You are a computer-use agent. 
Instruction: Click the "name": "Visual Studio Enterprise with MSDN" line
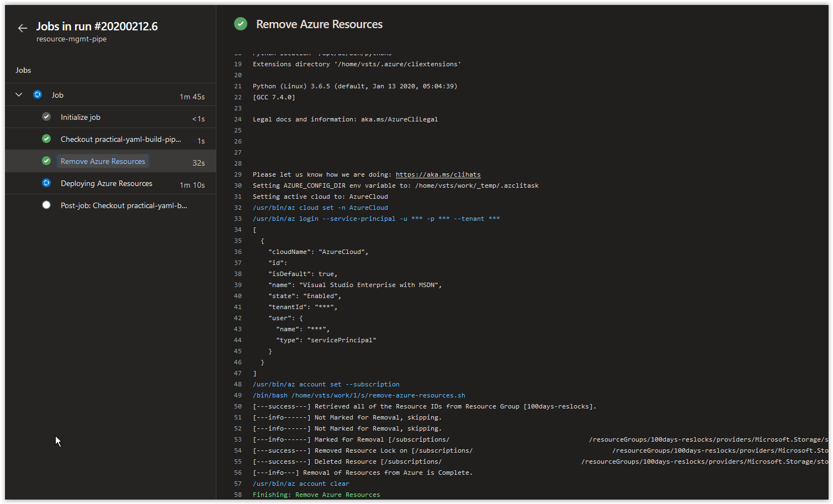(x=355, y=285)
